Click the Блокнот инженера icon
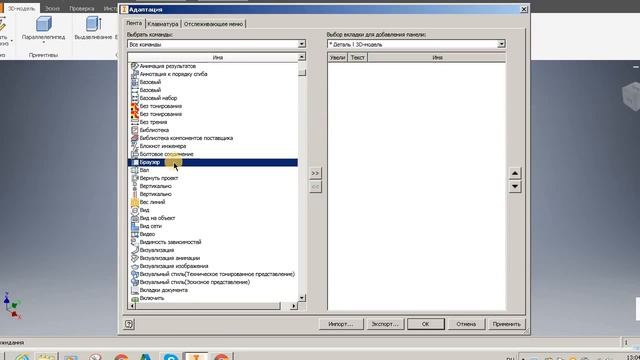This screenshot has width=640, height=360. coord(135,146)
